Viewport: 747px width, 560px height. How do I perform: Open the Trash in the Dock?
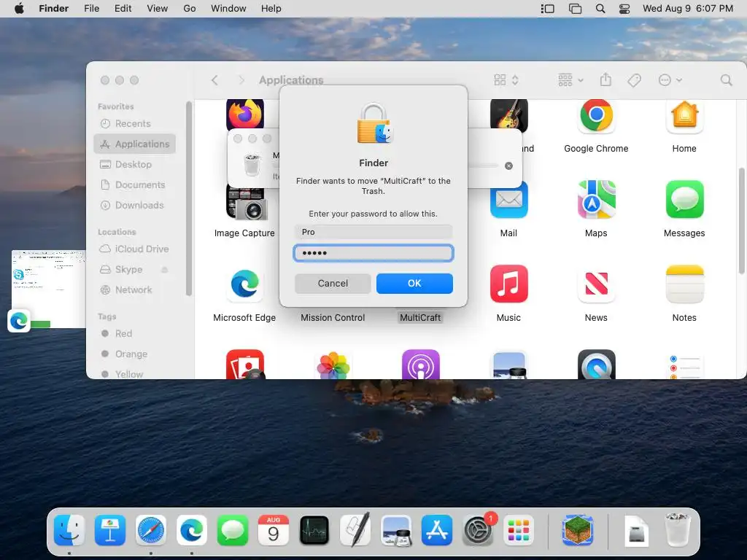[x=678, y=529]
